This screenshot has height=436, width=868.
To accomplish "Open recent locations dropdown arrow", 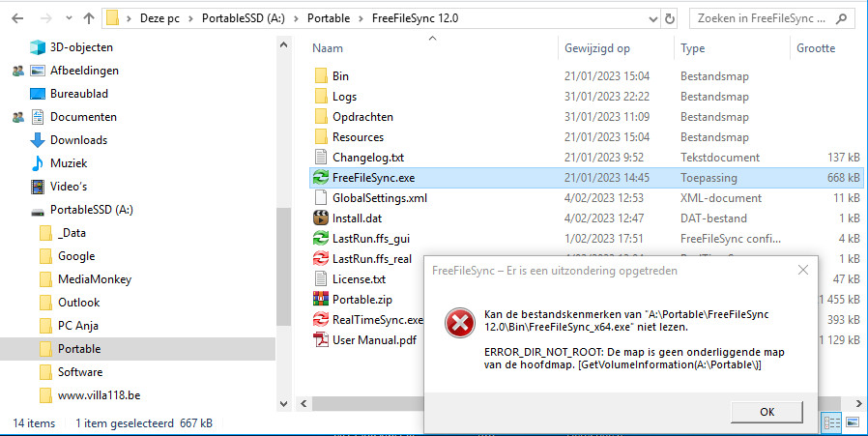I will coord(69,18).
